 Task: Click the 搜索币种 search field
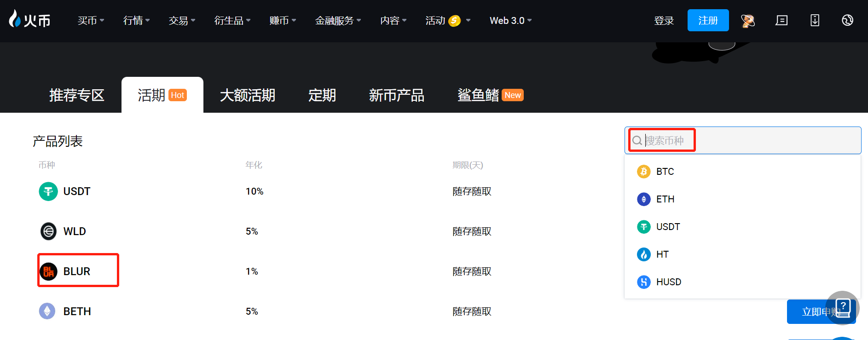[743, 140]
